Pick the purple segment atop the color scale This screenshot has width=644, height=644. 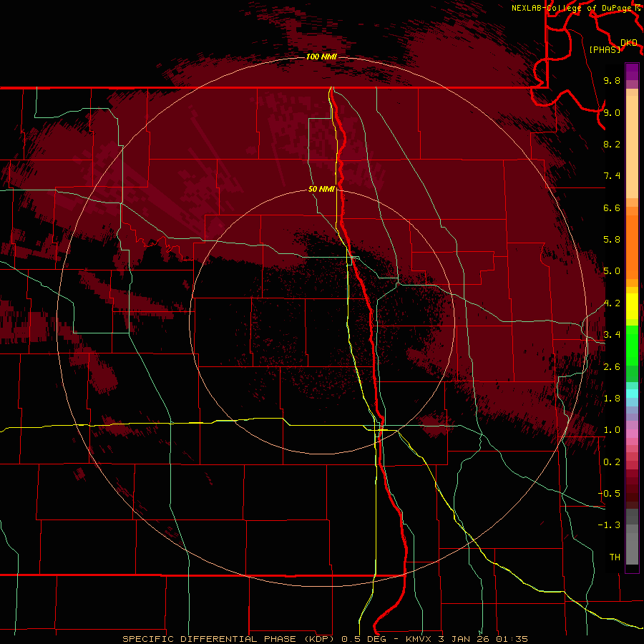click(632, 72)
